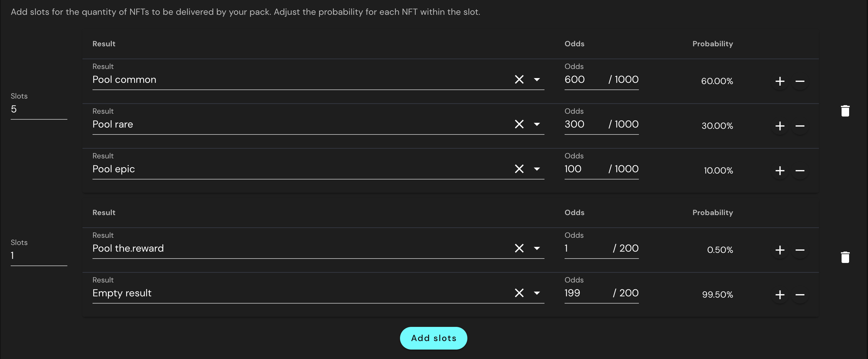Clear the Pool the.reward result selection
This screenshot has width=868, height=359.
click(519, 248)
